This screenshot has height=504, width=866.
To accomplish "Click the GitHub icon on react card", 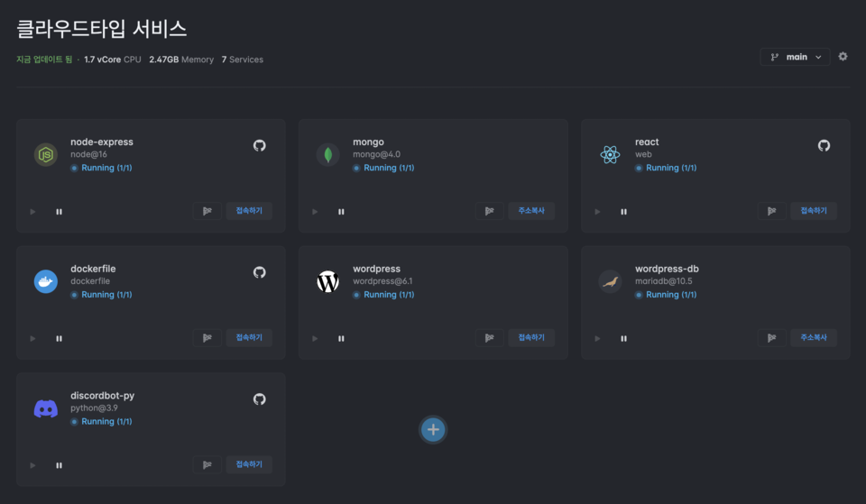I will click(824, 145).
